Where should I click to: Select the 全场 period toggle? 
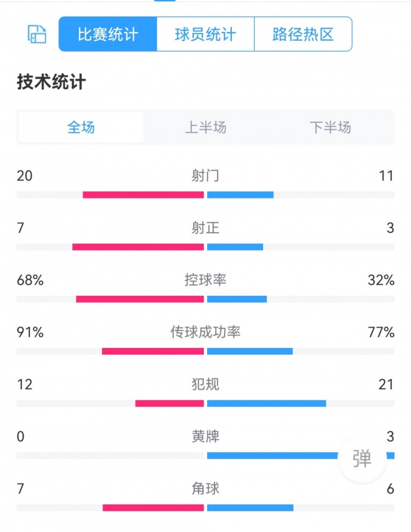81,128
